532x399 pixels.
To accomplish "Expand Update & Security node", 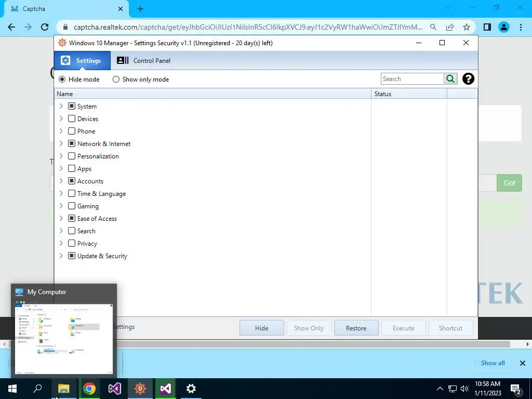I will pos(61,256).
